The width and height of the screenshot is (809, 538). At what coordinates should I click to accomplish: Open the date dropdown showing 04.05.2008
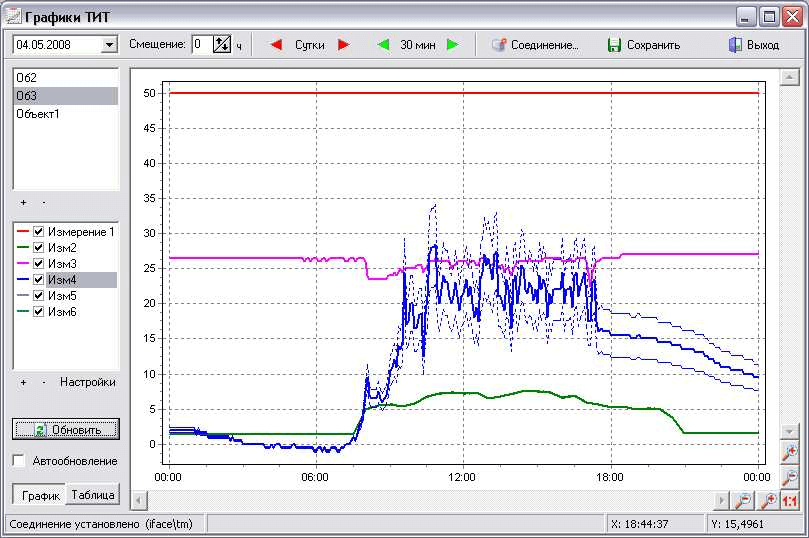click(x=108, y=45)
